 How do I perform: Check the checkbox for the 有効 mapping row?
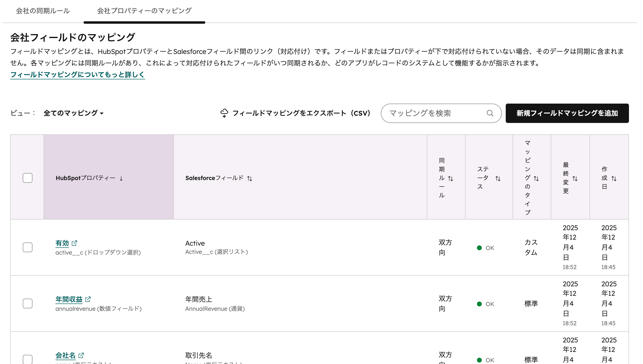point(27,247)
